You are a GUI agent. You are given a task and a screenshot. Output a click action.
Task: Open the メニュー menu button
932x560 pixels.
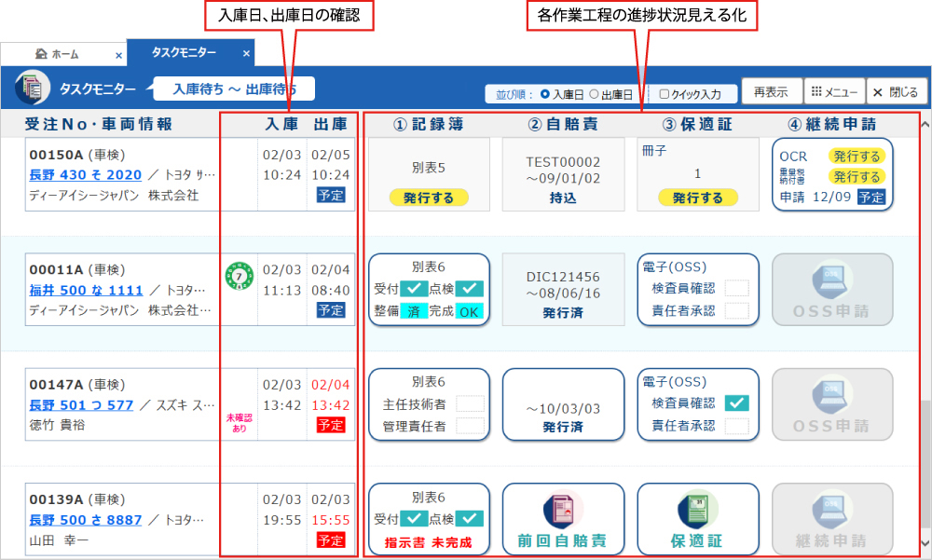pos(833,92)
